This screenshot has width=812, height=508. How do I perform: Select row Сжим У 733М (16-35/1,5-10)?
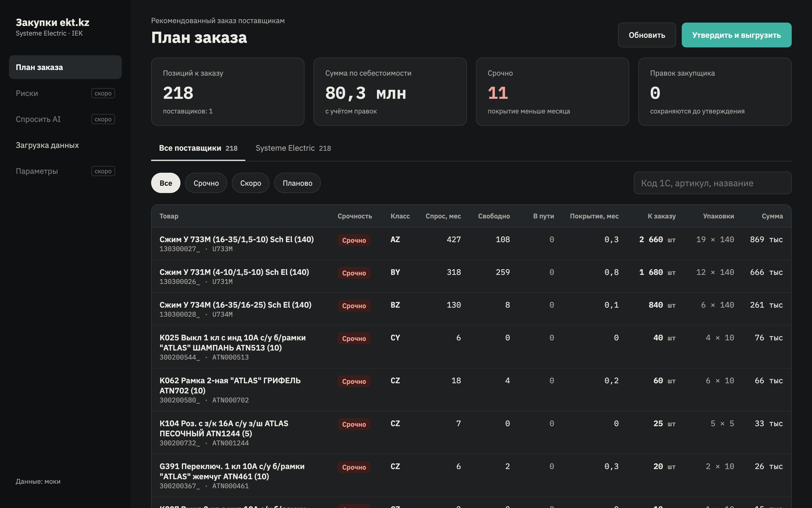pos(471,244)
